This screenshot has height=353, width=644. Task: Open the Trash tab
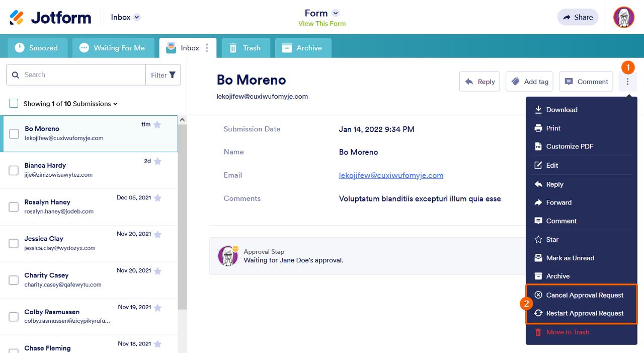[x=246, y=48]
